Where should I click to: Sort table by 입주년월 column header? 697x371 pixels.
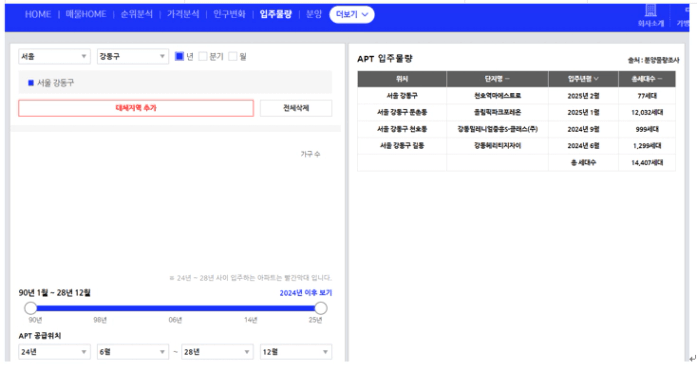583,79
